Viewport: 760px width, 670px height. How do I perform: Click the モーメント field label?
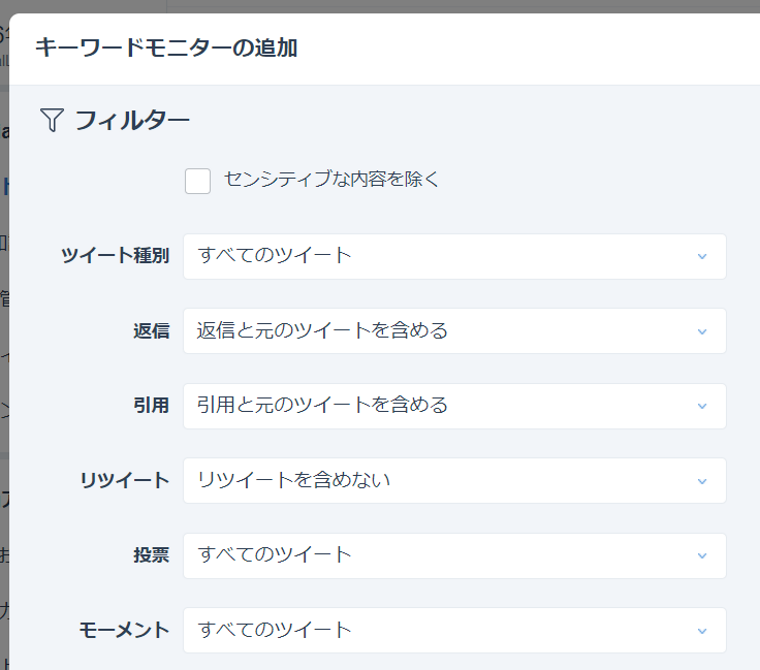pos(125,630)
